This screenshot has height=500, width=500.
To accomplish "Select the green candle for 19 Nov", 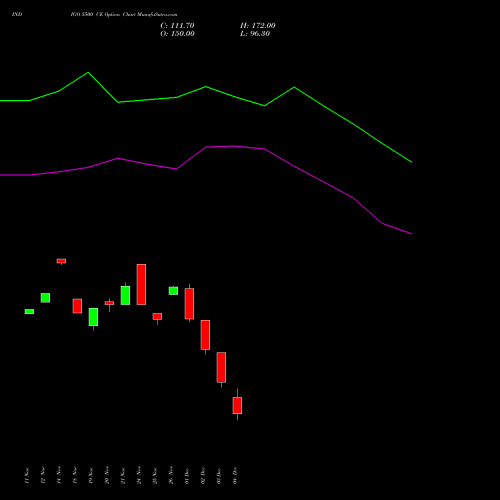I will point(93,317).
